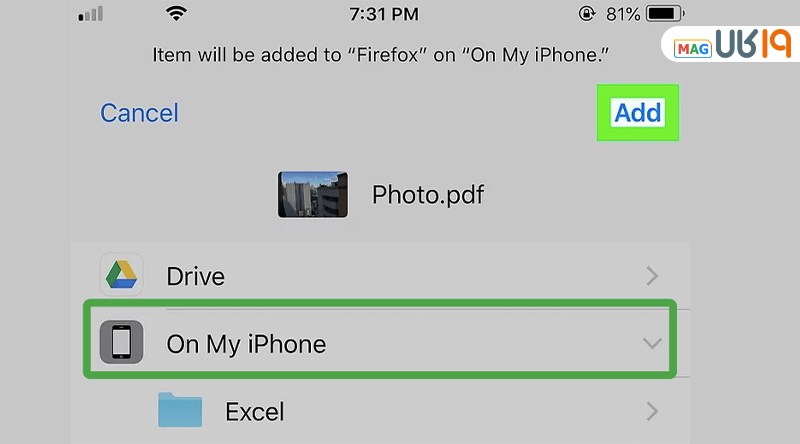The image size is (800, 444).
Task: Collapse On My iPhone using the down chevron
Action: (652, 344)
